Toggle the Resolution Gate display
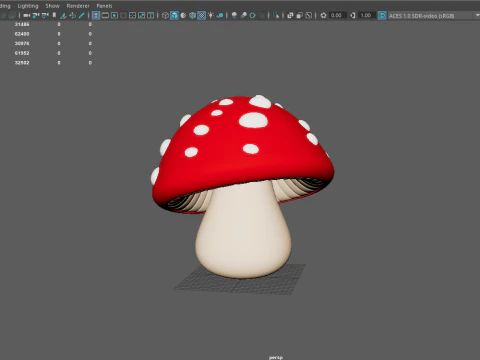The height and width of the screenshot is (360, 480). pos(114,15)
